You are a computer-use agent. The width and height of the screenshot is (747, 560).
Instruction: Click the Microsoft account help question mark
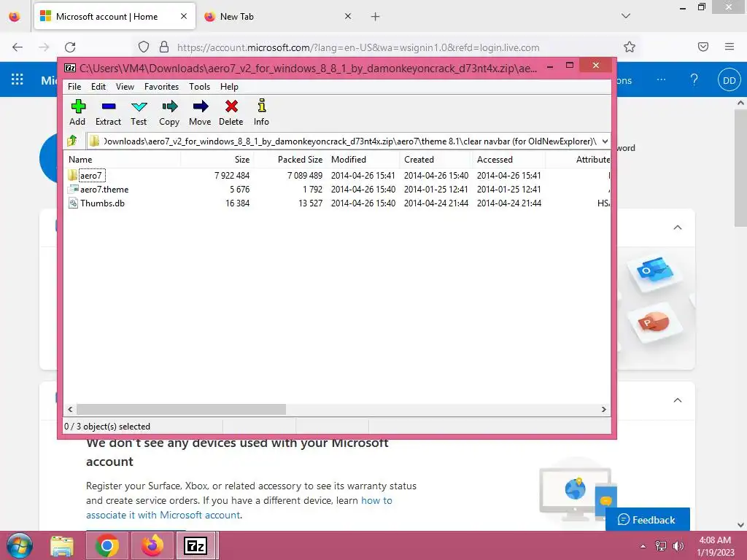tap(694, 79)
